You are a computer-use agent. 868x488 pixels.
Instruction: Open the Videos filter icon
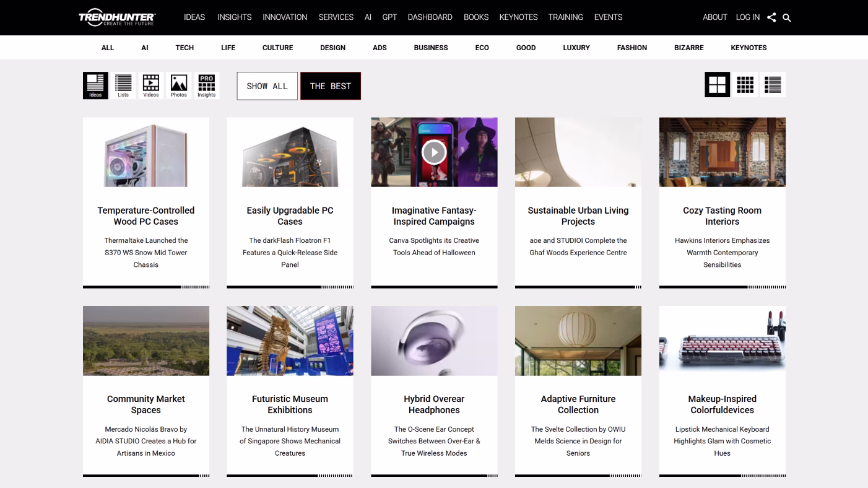(x=151, y=85)
